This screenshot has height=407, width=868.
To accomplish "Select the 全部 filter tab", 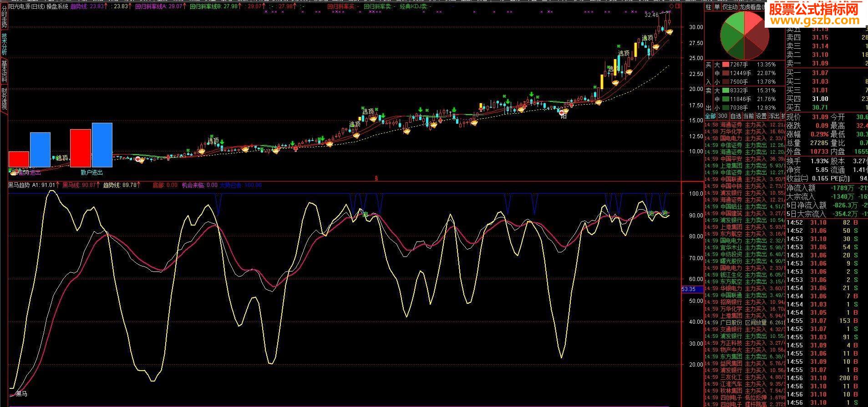I will (x=710, y=116).
